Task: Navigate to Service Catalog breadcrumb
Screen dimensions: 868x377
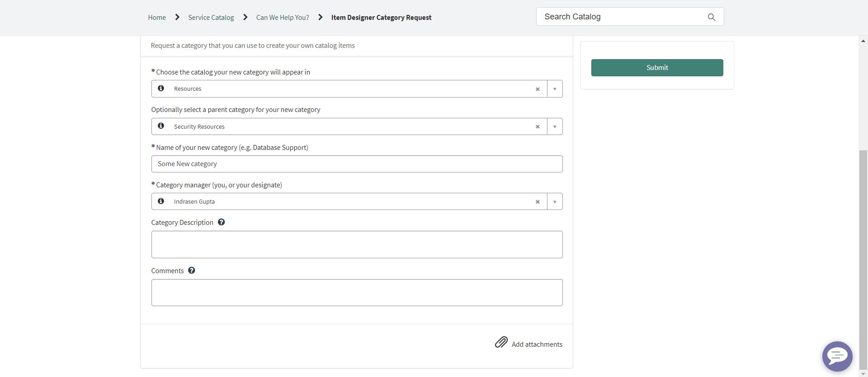Action: click(x=211, y=17)
